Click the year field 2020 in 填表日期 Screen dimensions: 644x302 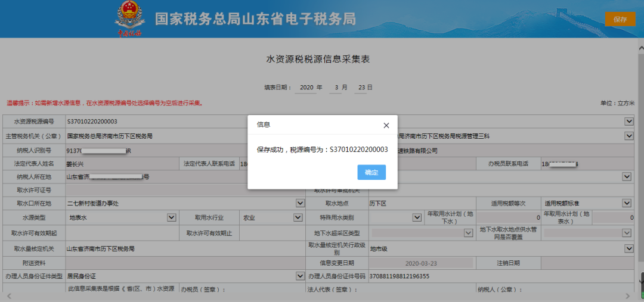[306, 88]
